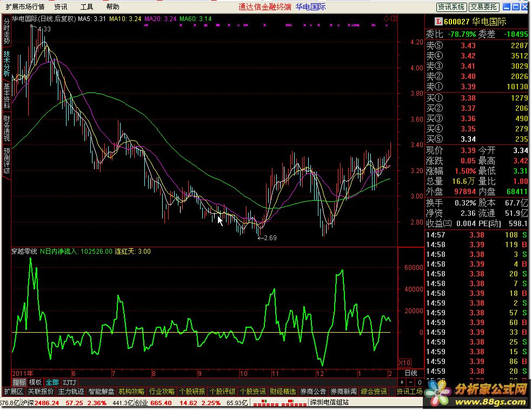Click the red-green market indicator lights in the status bar
The image size is (532, 410).
pos(280,403)
